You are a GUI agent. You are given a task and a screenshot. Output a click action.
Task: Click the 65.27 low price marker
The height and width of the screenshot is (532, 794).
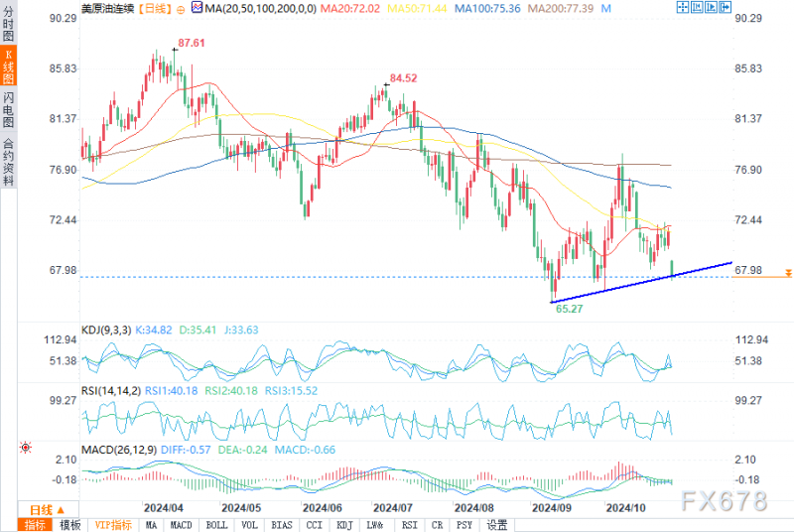click(569, 309)
